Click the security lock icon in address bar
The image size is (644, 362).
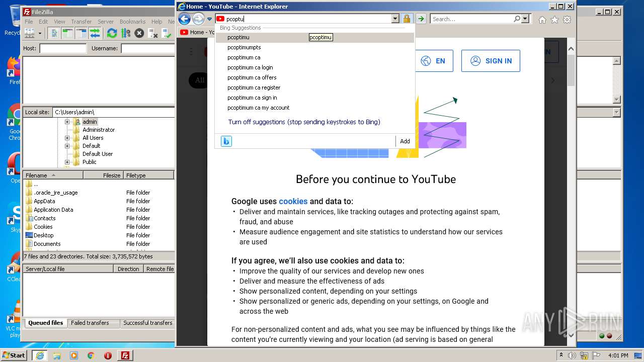(407, 19)
